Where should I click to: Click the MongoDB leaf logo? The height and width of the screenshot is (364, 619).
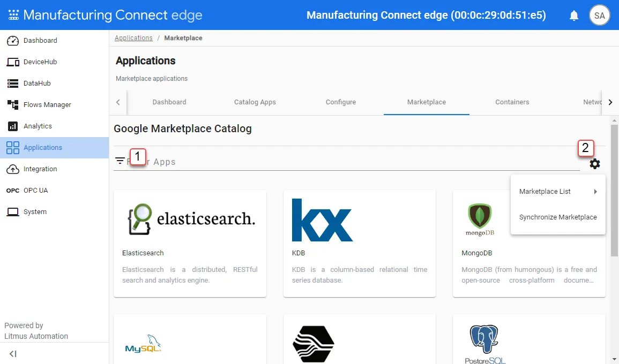click(480, 219)
